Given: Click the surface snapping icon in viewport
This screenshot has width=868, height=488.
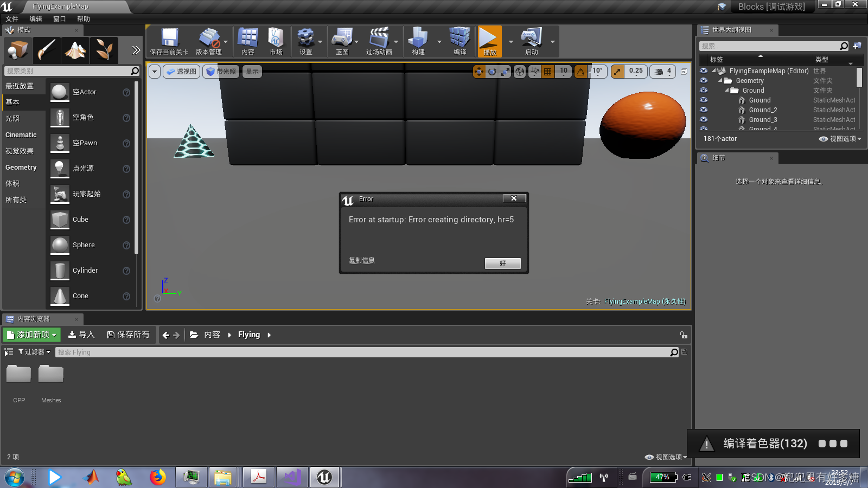Looking at the screenshot, I should tap(535, 72).
